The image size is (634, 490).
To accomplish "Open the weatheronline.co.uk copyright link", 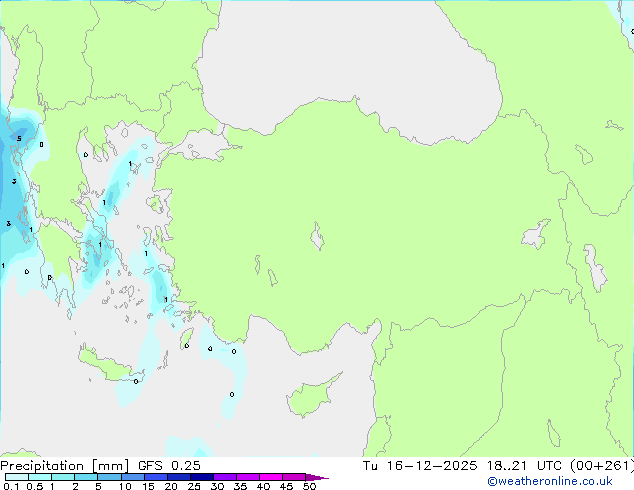I will pyautogui.click(x=550, y=481).
